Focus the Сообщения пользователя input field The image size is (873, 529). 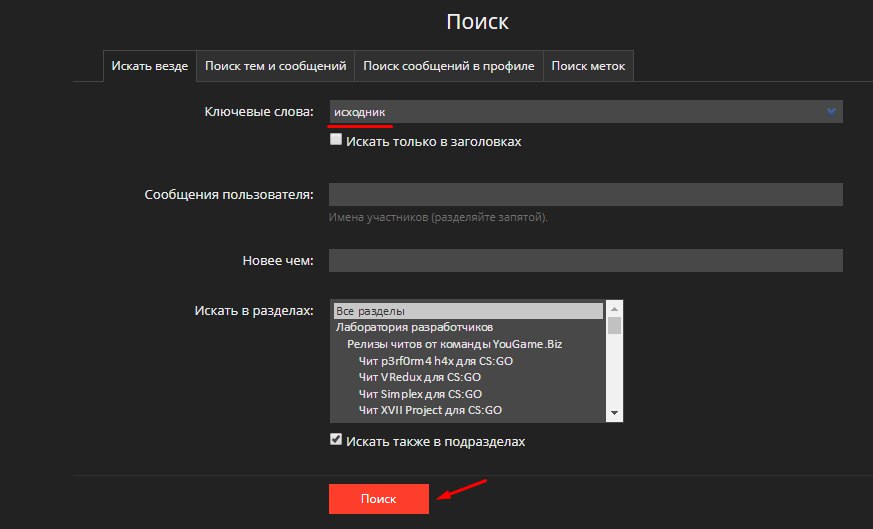(x=585, y=194)
